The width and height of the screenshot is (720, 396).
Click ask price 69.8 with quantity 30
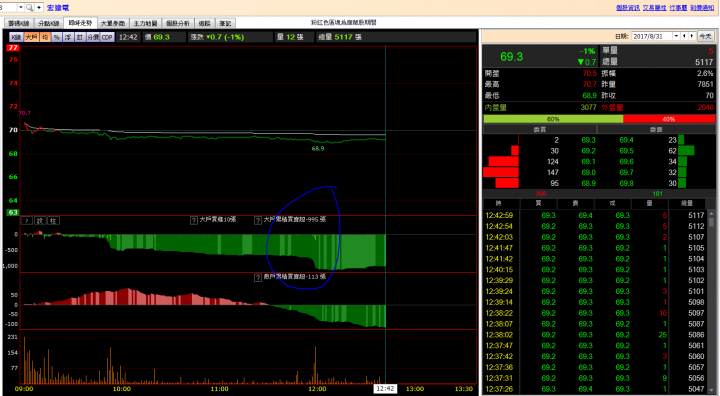626,183
